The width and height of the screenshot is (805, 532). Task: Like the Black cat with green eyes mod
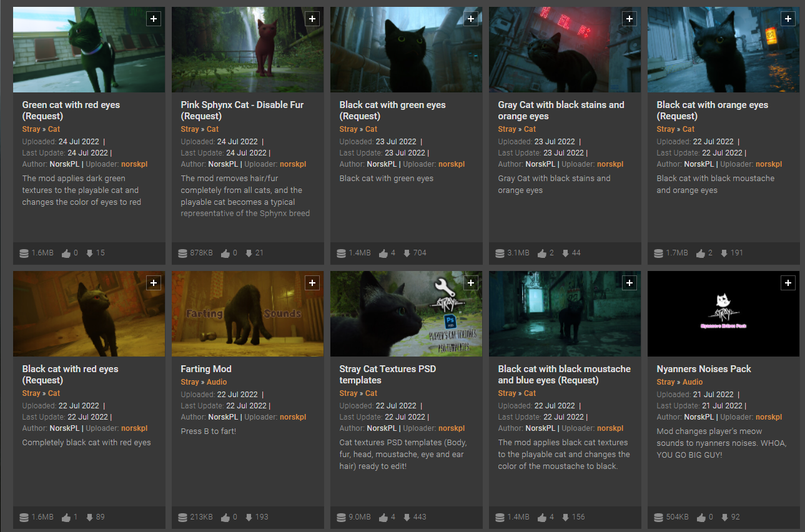click(383, 254)
